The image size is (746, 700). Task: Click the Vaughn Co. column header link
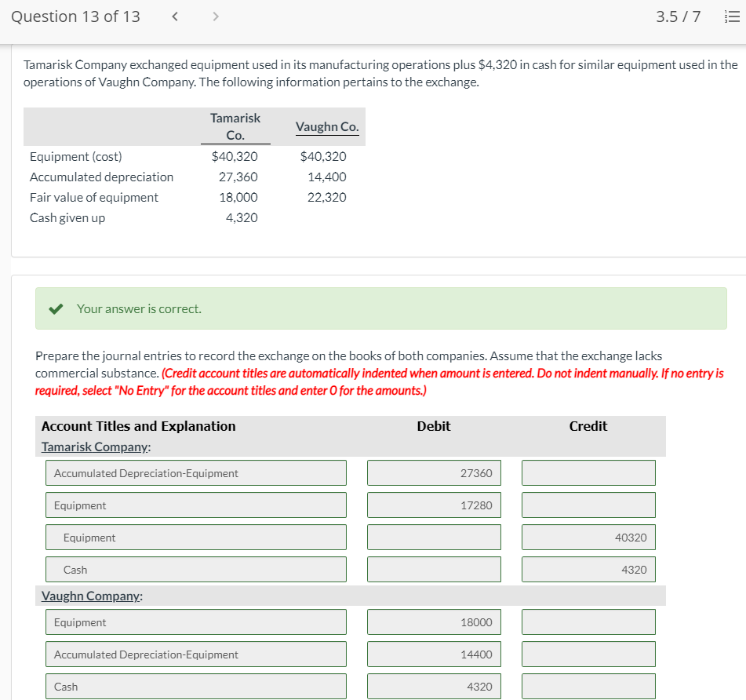pos(327,126)
